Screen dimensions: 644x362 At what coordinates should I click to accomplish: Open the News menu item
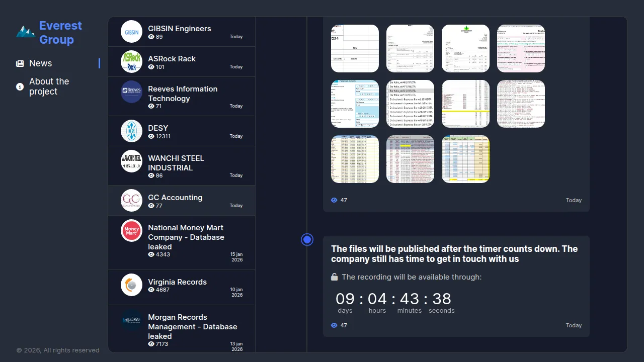click(40, 63)
